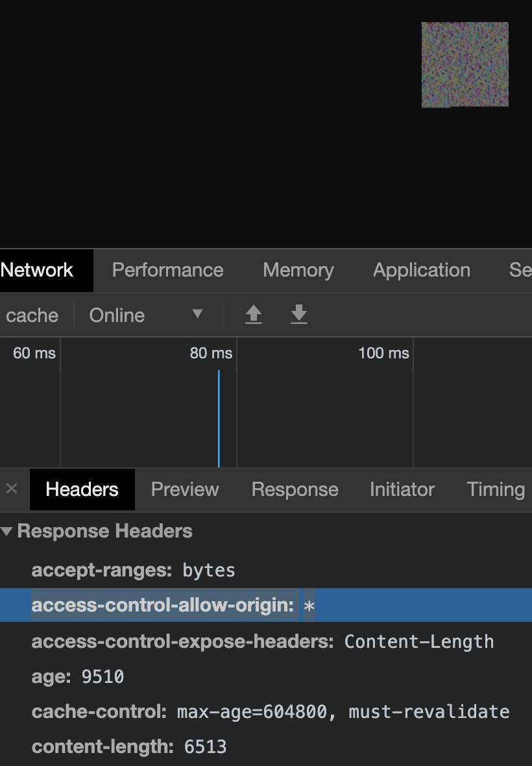Open the Memory tab
The height and width of the screenshot is (766, 532).
coord(298,270)
